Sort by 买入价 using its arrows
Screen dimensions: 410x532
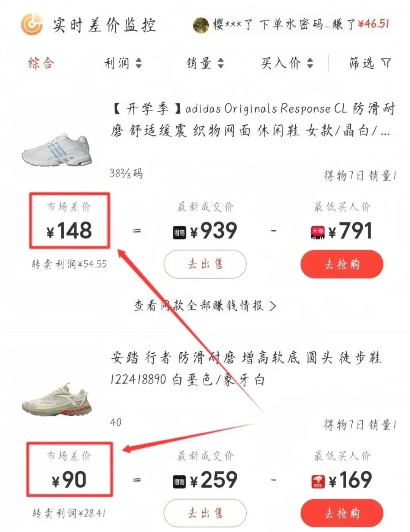click(x=310, y=63)
